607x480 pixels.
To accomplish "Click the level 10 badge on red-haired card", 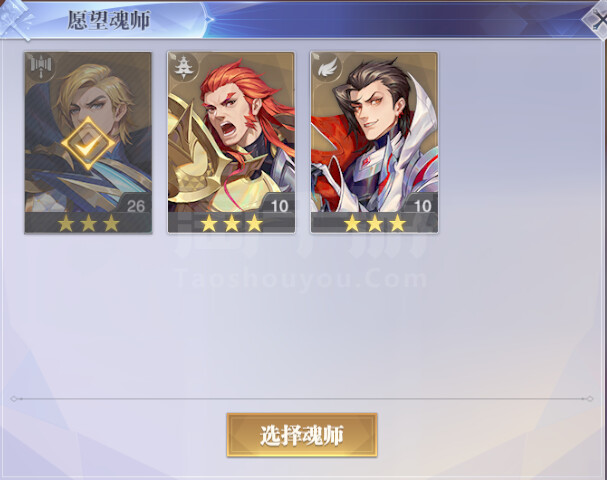I will click(x=279, y=206).
